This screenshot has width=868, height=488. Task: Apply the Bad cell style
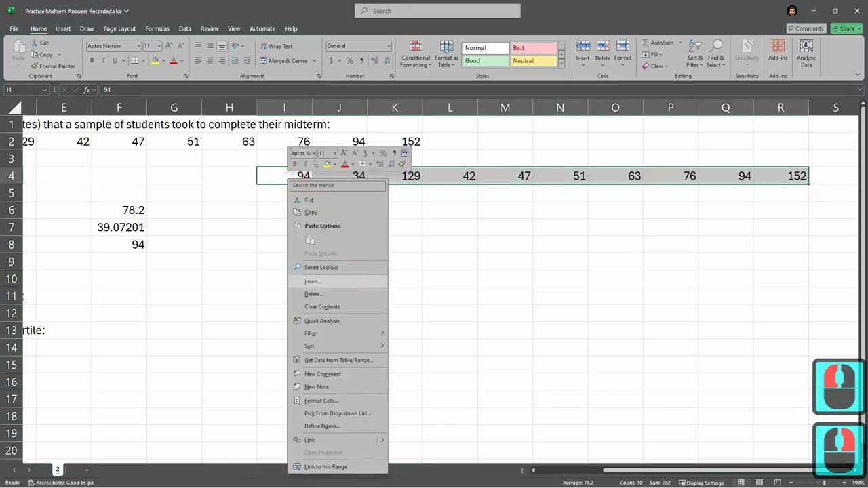(x=533, y=48)
